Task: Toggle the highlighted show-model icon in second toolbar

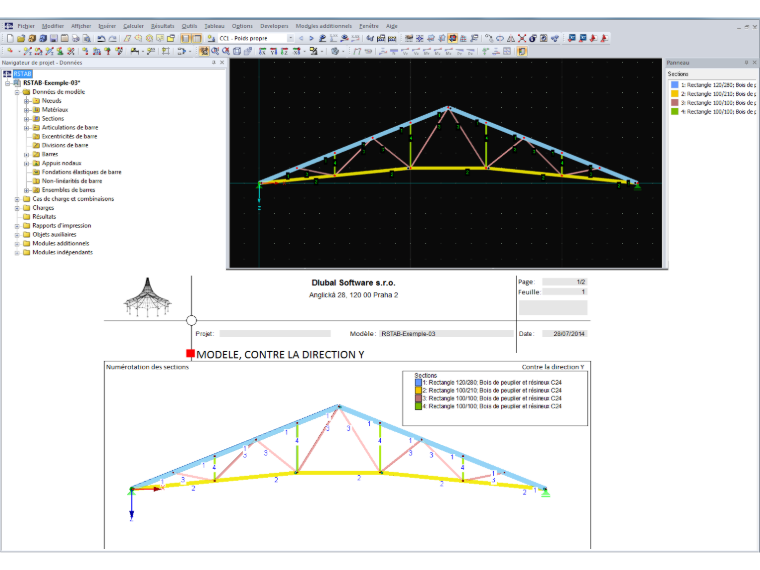Action: click(205, 51)
